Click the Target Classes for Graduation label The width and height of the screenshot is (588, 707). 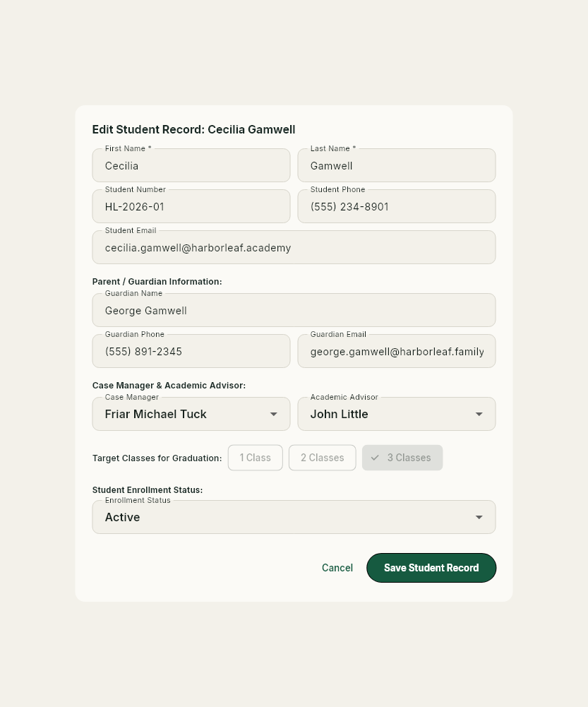coord(157,458)
